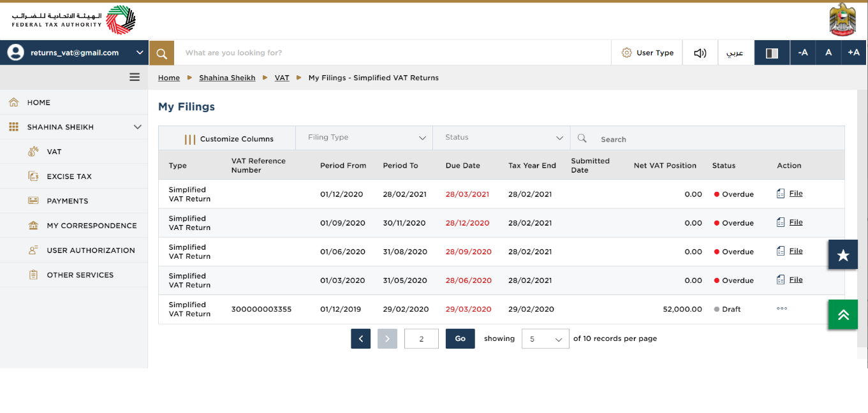Click the columns icon beside Customize Columns
Image resolution: width=868 pixels, height=413 pixels.
pos(190,139)
